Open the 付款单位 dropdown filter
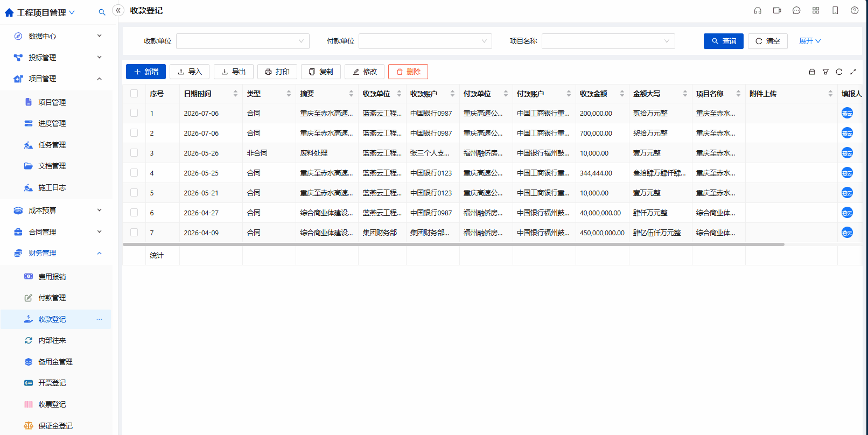 [x=425, y=41]
